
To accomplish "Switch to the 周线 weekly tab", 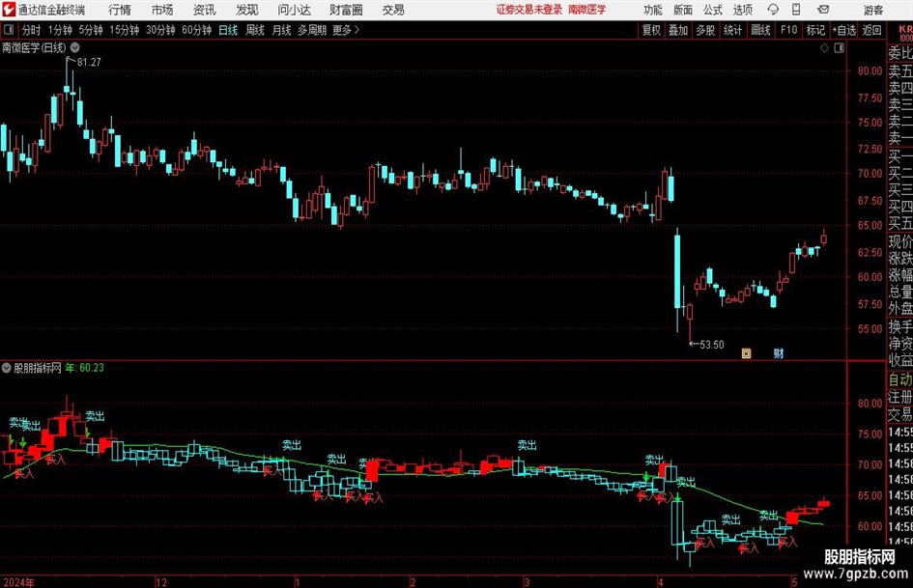I will [255, 30].
